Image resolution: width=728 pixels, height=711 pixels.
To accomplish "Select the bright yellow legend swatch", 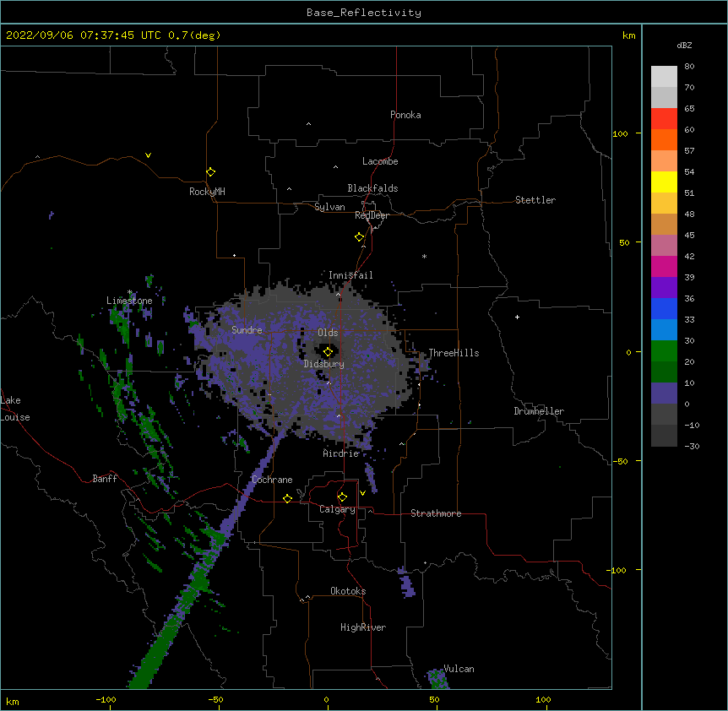I will pyautogui.click(x=664, y=182).
